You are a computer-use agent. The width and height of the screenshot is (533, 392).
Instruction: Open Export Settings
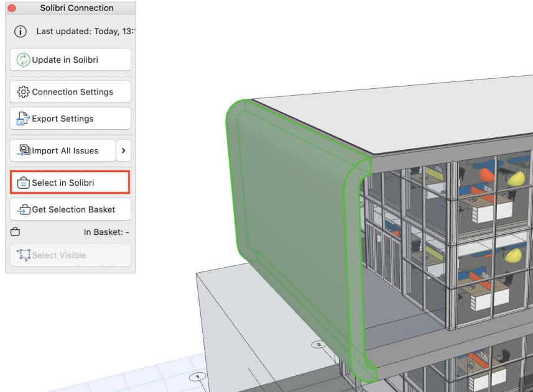tap(70, 119)
